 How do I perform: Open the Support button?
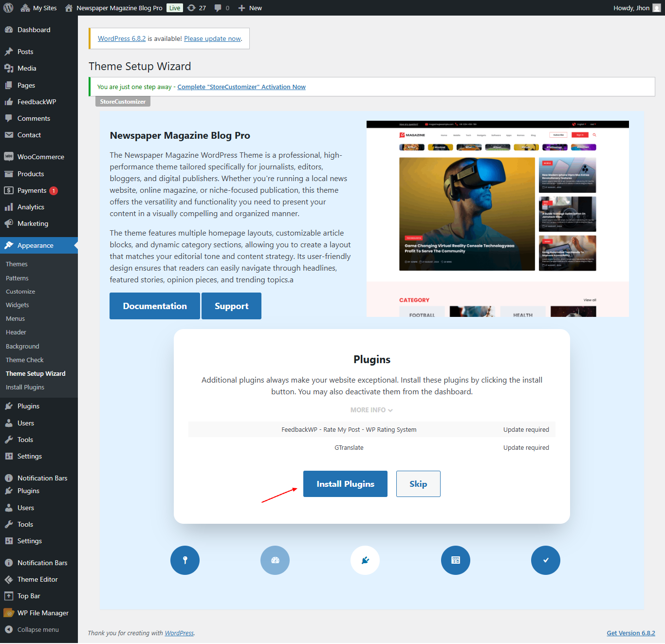click(231, 306)
